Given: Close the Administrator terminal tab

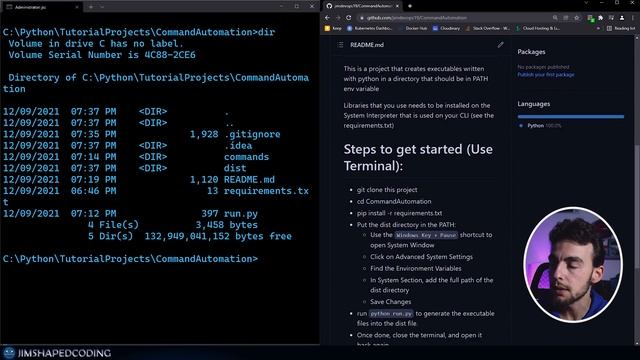Looking at the screenshot, I should tap(77, 7).
